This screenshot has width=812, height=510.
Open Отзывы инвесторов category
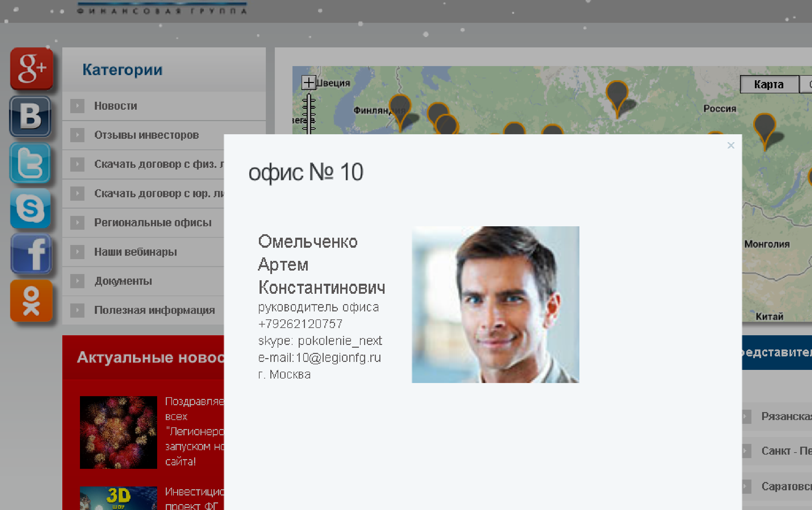tap(146, 135)
